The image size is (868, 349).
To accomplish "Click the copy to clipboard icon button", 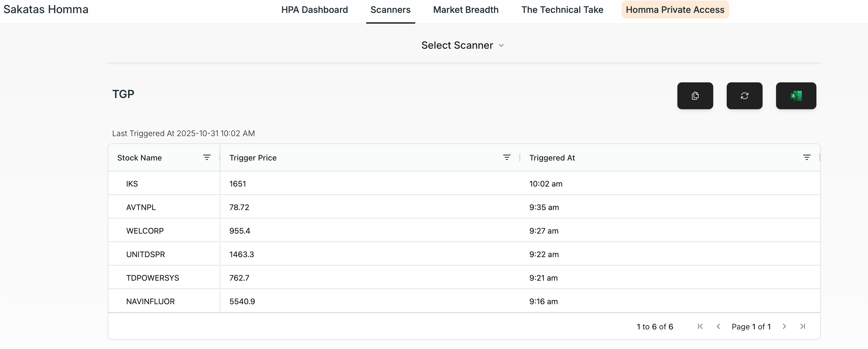I will coord(695,96).
